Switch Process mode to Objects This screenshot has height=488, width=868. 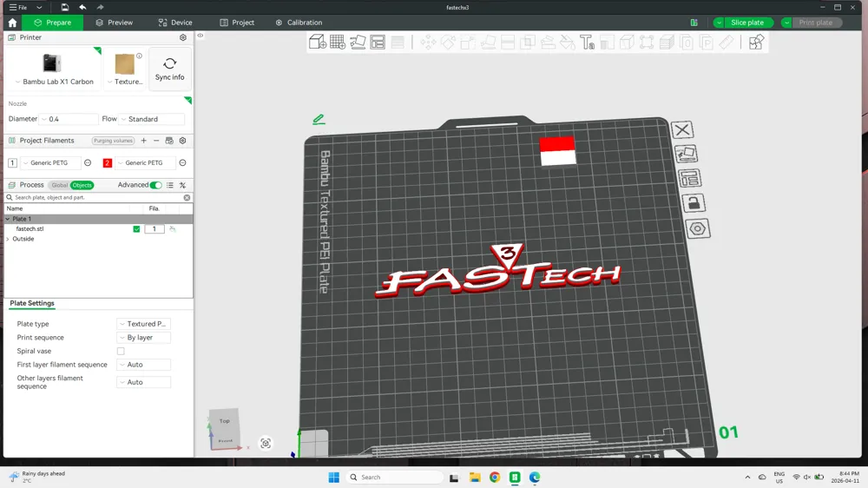[x=82, y=185]
